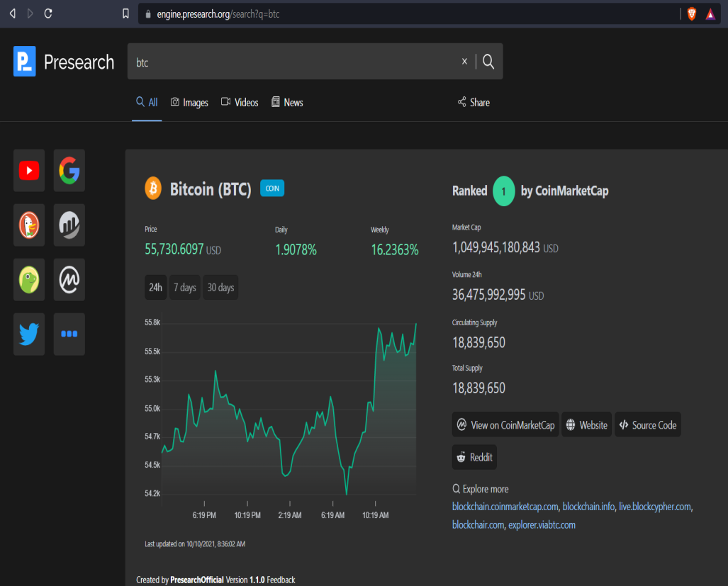Click the CoinGecko gecko icon
728x586 pixels.
29,280
